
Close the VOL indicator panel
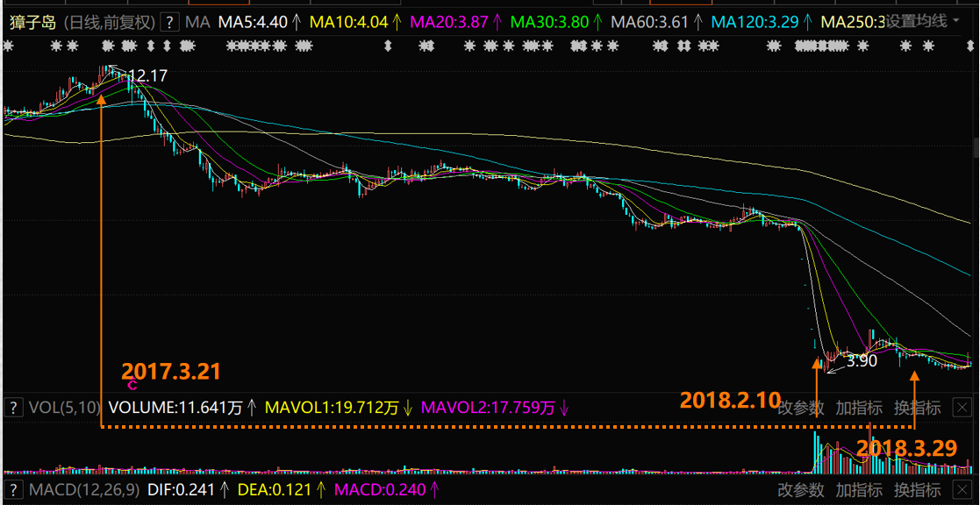[x=962, y=408]
